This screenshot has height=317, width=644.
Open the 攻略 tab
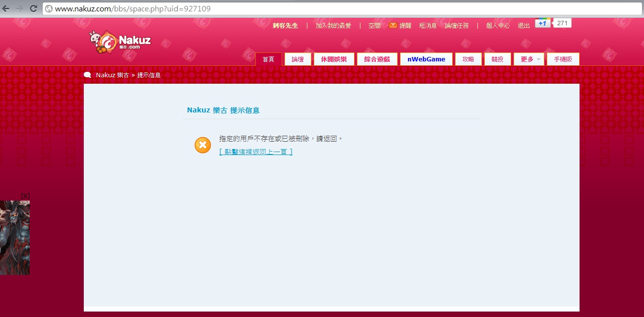tap(468, 59)
